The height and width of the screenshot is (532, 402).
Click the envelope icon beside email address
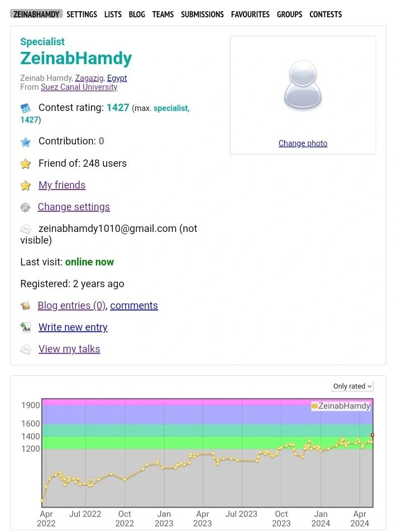click(x=26, y=229)
